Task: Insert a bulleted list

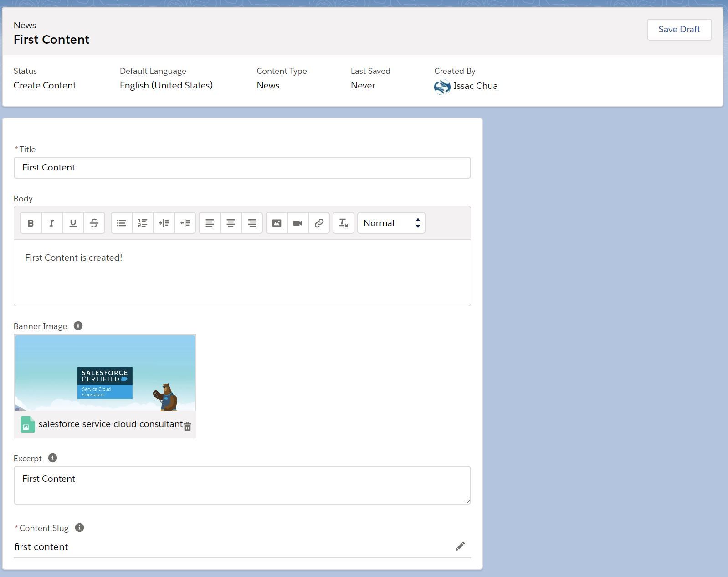Action: [x=121, y=223]
